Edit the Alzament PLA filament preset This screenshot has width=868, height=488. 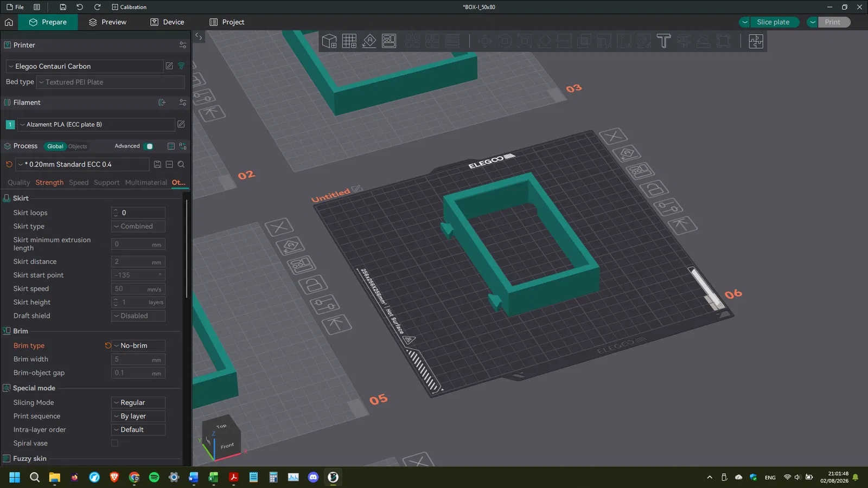click(181, 124)
